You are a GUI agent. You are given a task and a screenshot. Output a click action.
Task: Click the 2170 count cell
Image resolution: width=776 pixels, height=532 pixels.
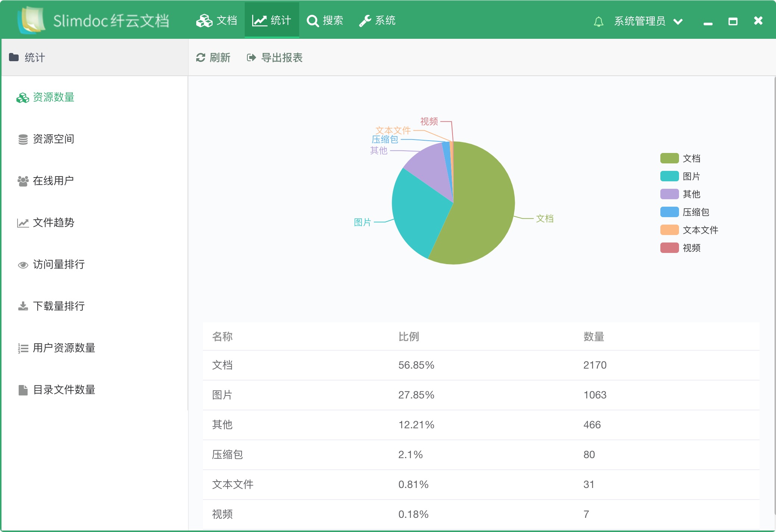(595, 365)
